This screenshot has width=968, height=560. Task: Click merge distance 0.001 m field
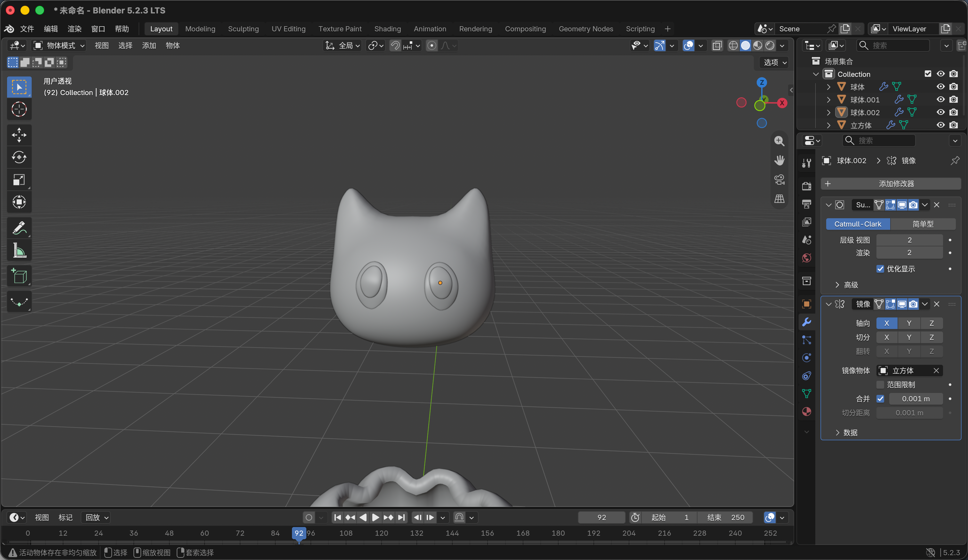tap(916, 399)
